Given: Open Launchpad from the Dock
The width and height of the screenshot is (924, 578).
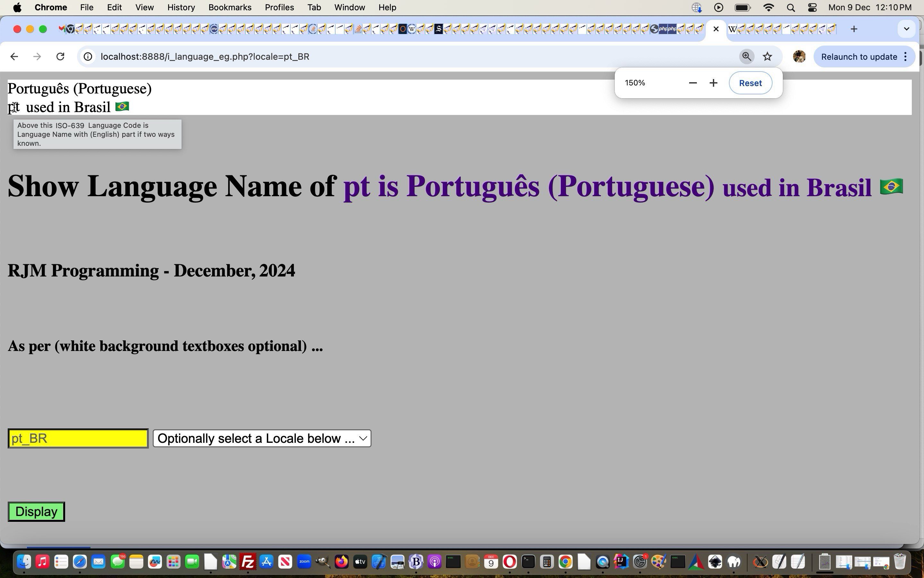Looking at the screenshot, I should click(x=174, y=562).
